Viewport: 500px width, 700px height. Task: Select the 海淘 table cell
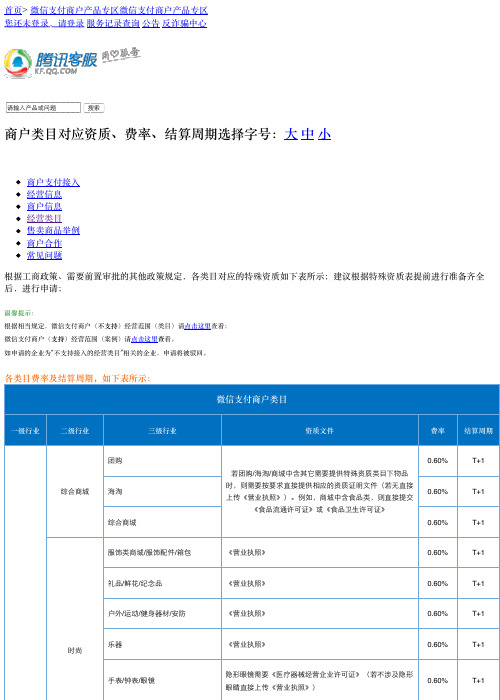162,492
